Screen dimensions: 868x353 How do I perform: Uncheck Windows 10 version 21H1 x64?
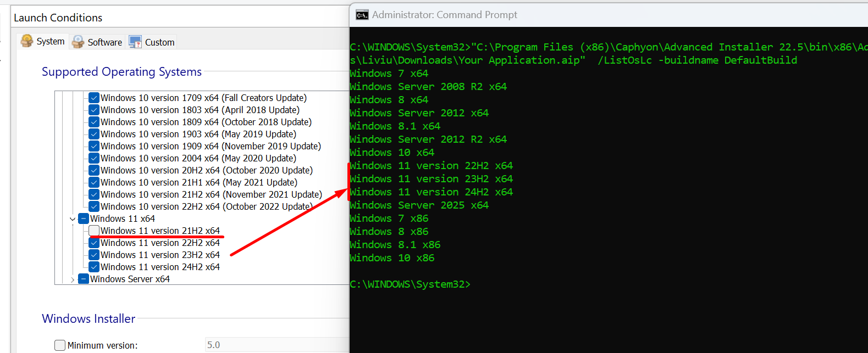[x=94, y=182]
